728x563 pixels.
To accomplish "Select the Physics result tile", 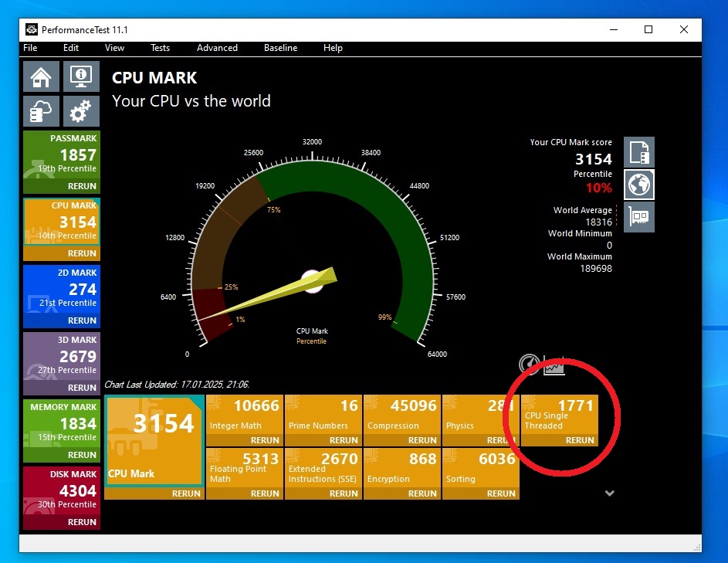I will pos(481,415).
